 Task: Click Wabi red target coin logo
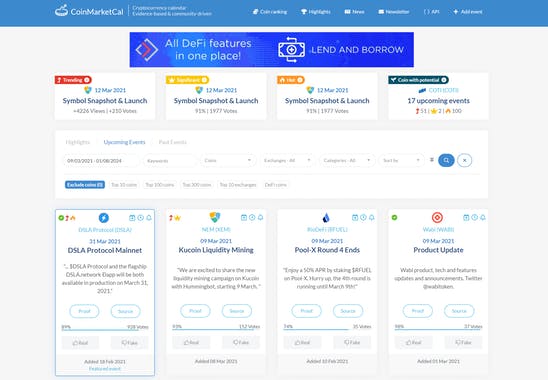[437, 217]
